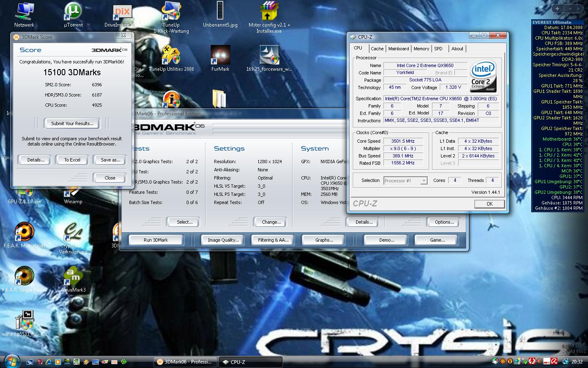
Task: Open the Netzwerk desktop icon
Action: [24, 14]
